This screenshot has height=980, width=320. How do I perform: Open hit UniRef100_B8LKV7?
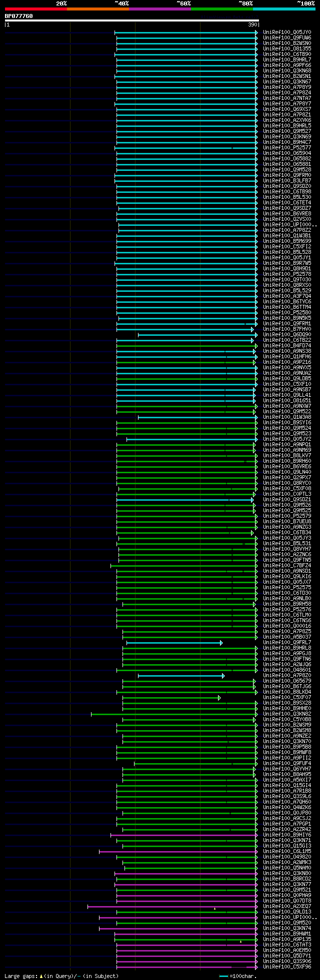tap(287, 456)
